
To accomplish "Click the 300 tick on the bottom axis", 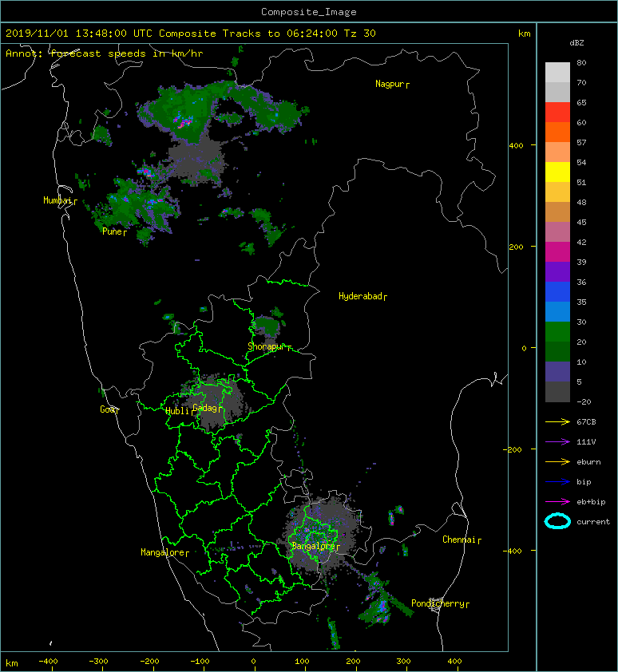I will tap(403, 662).
